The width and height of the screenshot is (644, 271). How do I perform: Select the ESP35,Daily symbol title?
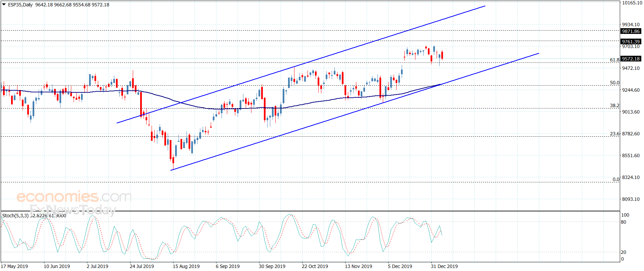tap(20, 5)
